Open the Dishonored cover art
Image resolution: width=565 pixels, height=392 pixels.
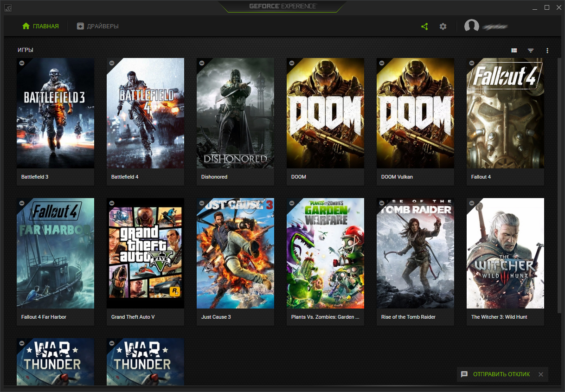[x=235, y=113]
